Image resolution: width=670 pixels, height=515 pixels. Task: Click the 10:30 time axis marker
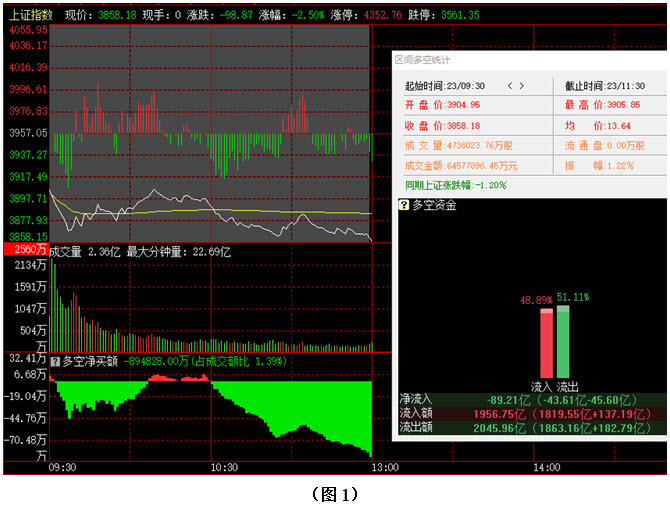pyautogui.click(x=224, y=467)
